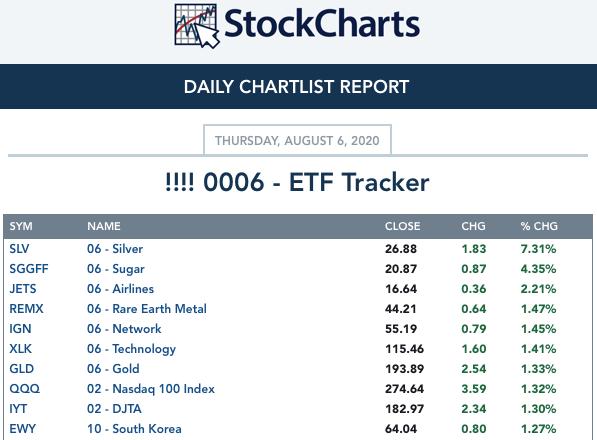The width and height of the screenshot is (597, 440).
Task: Open the IGN symbol
Action: pyautogui.click(x=20, y=329)
